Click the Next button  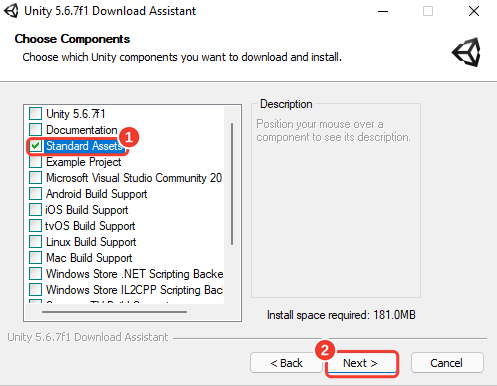click(362, 363)
